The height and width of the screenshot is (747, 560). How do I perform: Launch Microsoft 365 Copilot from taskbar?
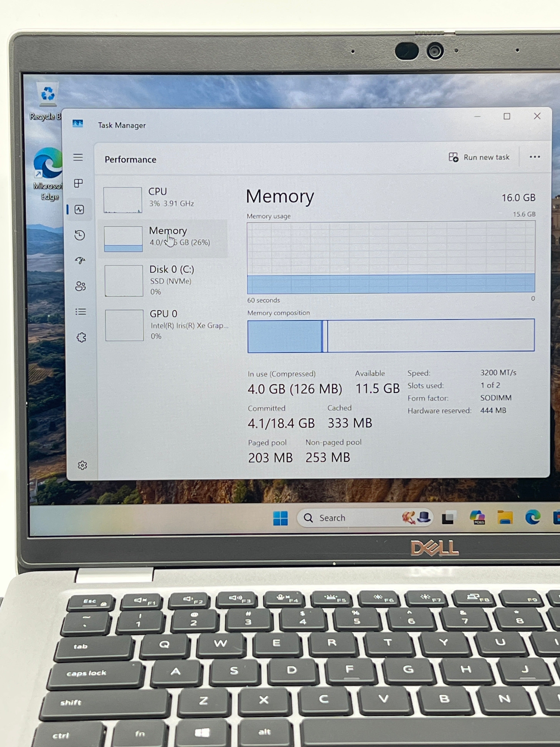click(x=477, y=517)
